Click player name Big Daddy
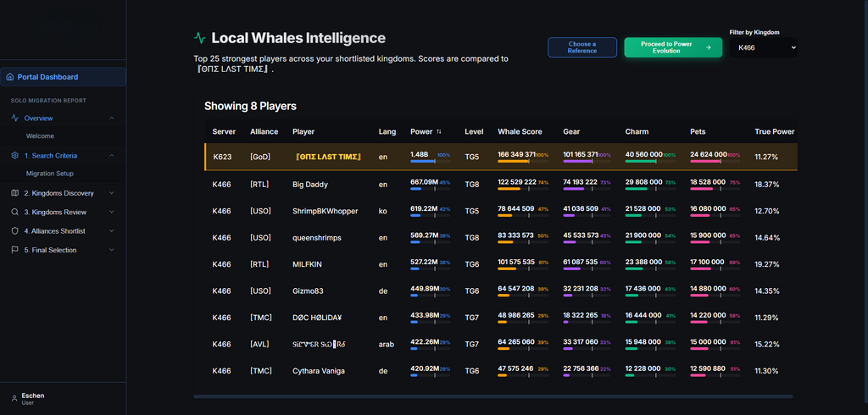868x415 pixels. [x=310, y=185]
